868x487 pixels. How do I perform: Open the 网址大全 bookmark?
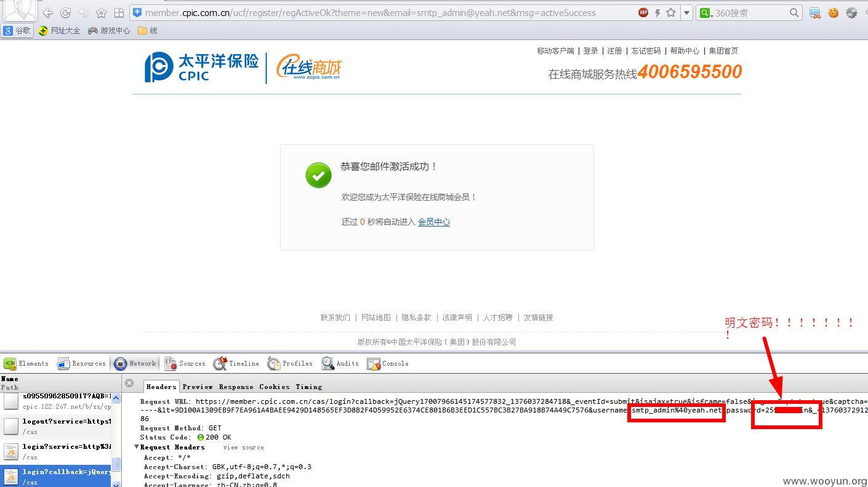(60, 30)
